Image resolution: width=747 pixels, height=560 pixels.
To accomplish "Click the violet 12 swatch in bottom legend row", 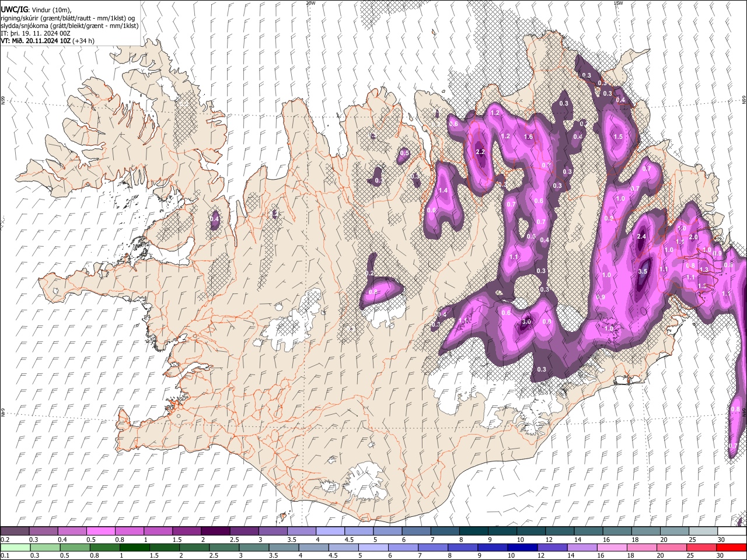I will click(553, 547).
